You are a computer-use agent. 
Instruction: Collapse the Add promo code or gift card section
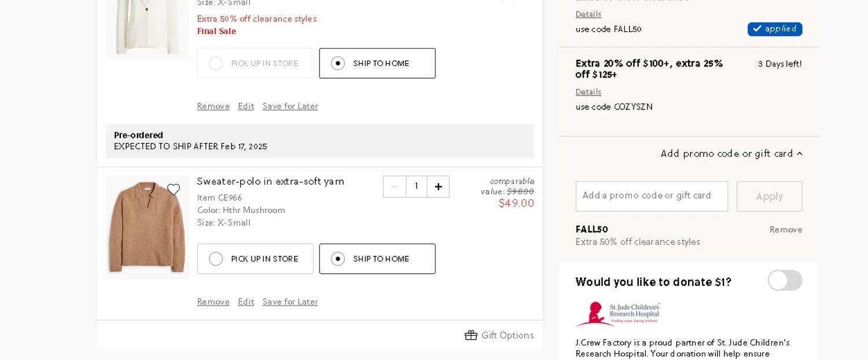[731, 154]
